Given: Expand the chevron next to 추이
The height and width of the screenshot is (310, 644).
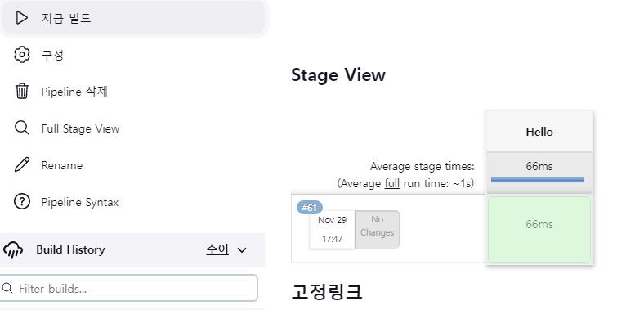Looking at the screenshot, I should pyautogui.click(x=242, y=250).
